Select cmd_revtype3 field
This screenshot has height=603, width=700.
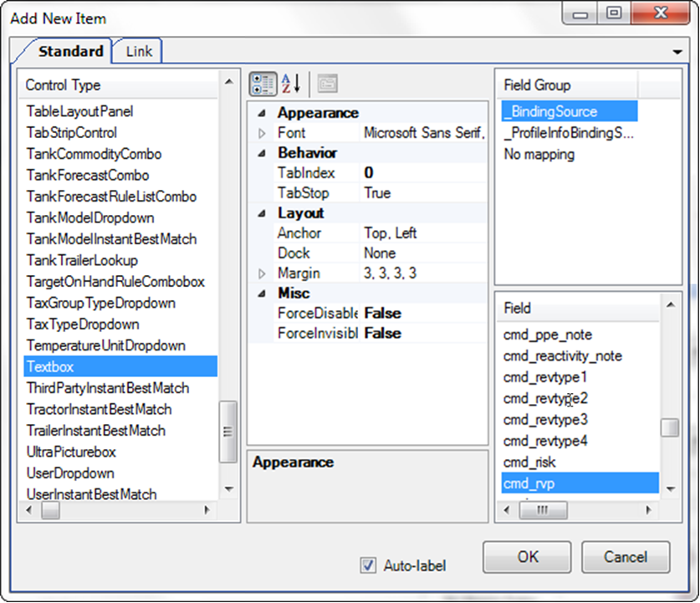pos(545,420)
